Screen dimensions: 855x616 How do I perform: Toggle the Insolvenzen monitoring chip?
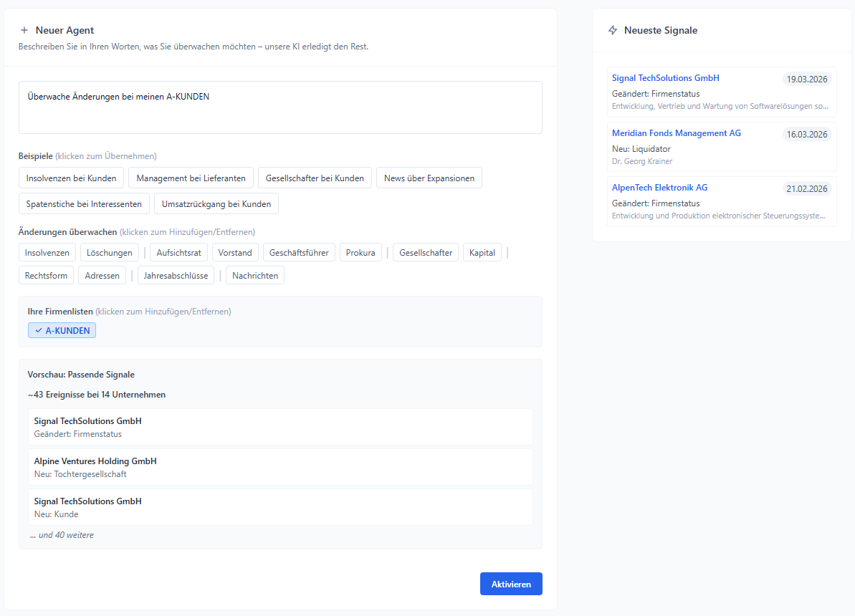coord(47,252)
